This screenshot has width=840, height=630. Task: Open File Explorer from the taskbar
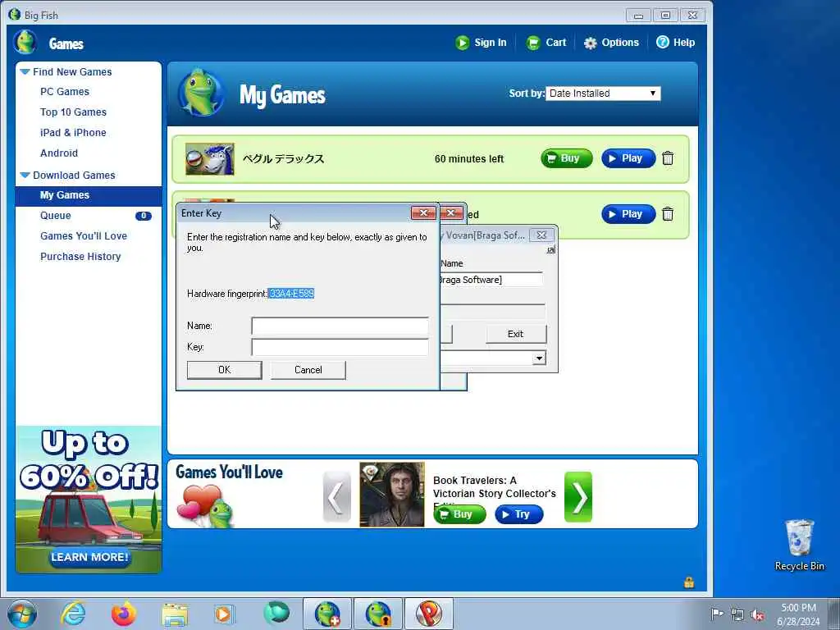pos(175,614)
